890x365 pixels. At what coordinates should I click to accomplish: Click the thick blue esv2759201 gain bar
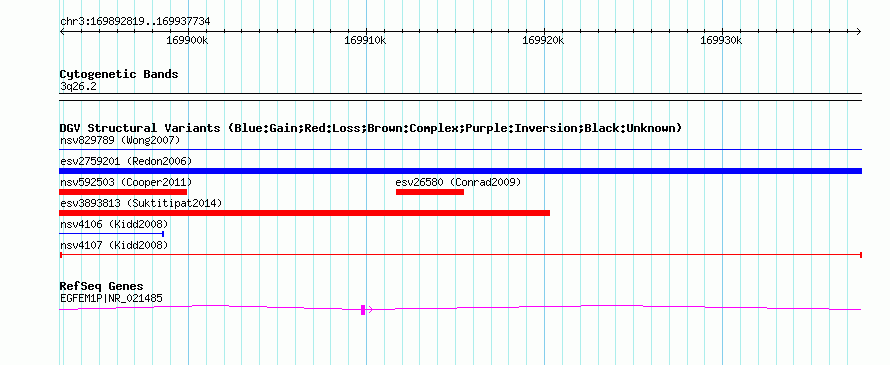pos(460,171)
